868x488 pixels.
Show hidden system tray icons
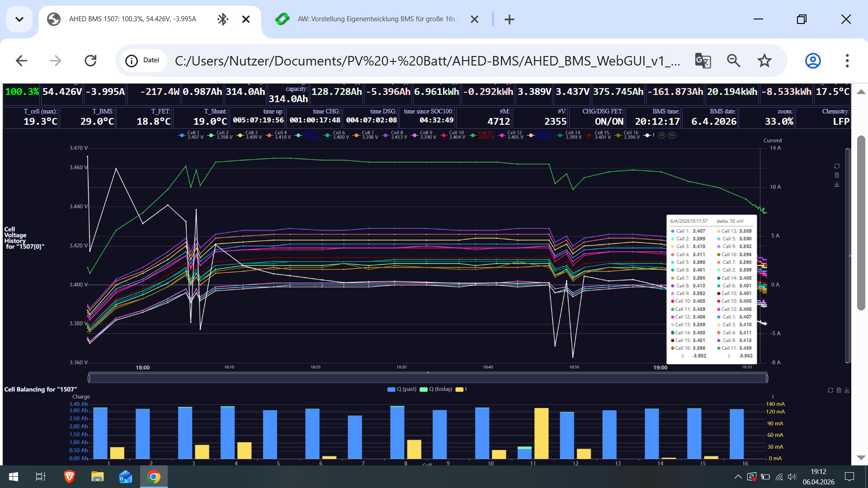pyautogui.click(x=738, y=477)
